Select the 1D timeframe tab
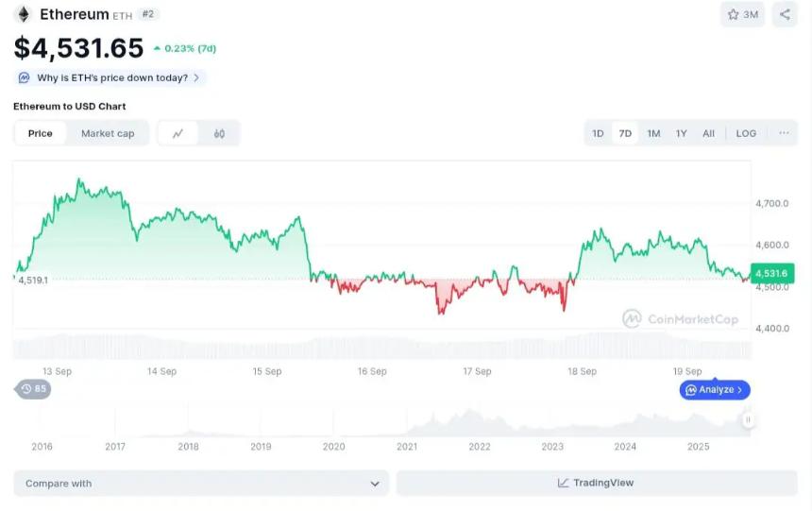This screenshot has height=511, width=812. point(598,133)
